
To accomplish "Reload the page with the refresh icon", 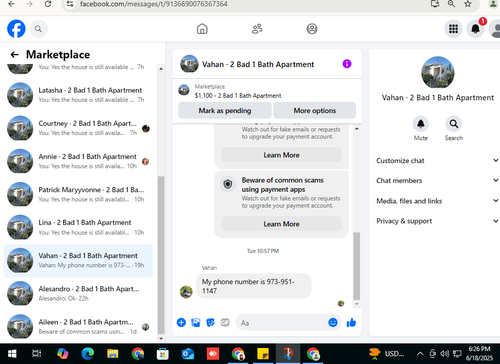I will 48,4.
